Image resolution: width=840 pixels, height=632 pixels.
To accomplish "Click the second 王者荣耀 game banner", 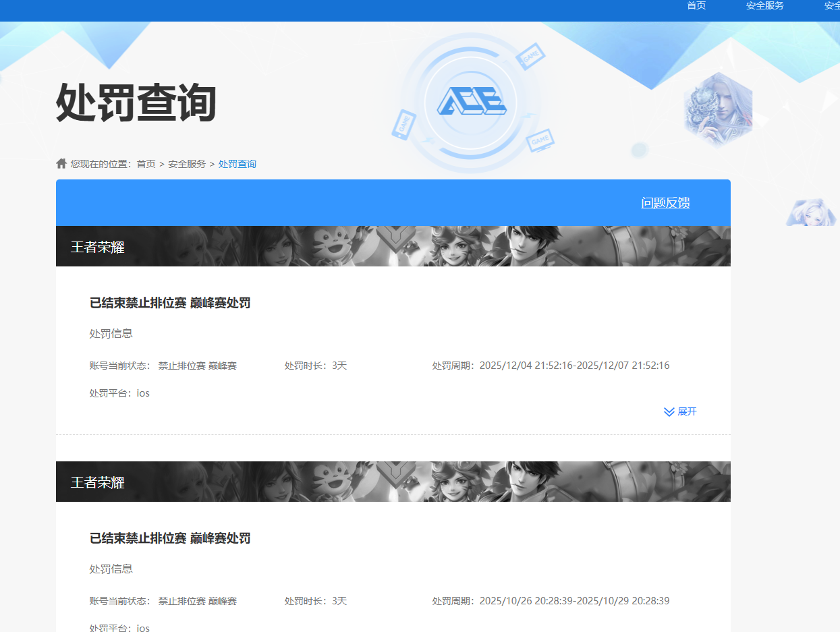I will pyautogui.click(x=393, y=482).
